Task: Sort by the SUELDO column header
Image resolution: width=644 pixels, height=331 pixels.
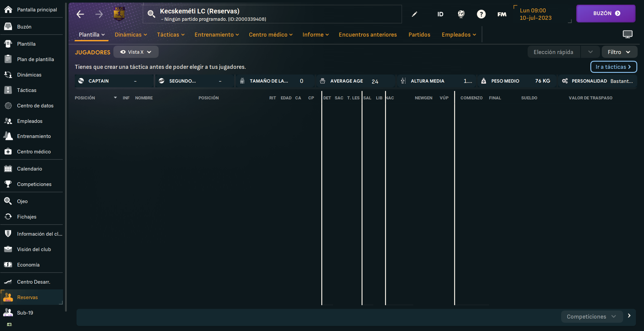Action: (529, 98)
